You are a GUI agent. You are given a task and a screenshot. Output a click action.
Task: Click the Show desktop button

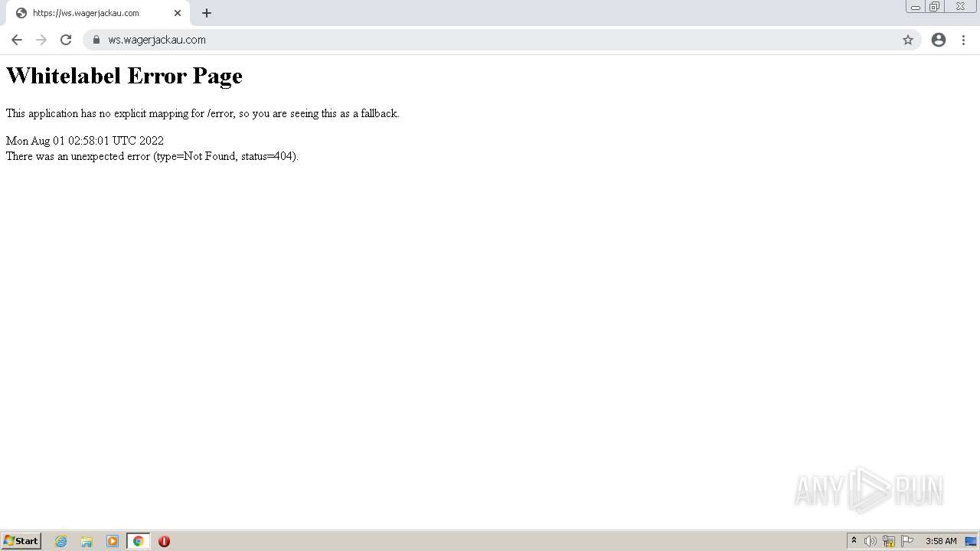click(971, 541)
